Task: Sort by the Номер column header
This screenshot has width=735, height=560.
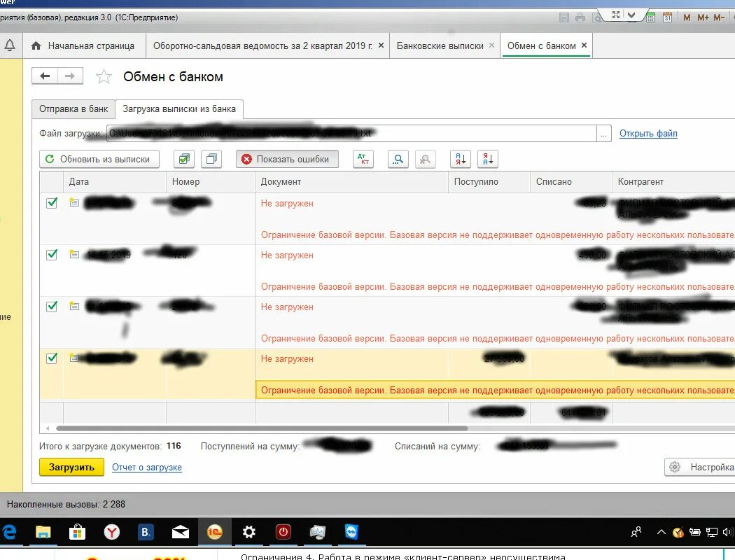Action: 211,182
